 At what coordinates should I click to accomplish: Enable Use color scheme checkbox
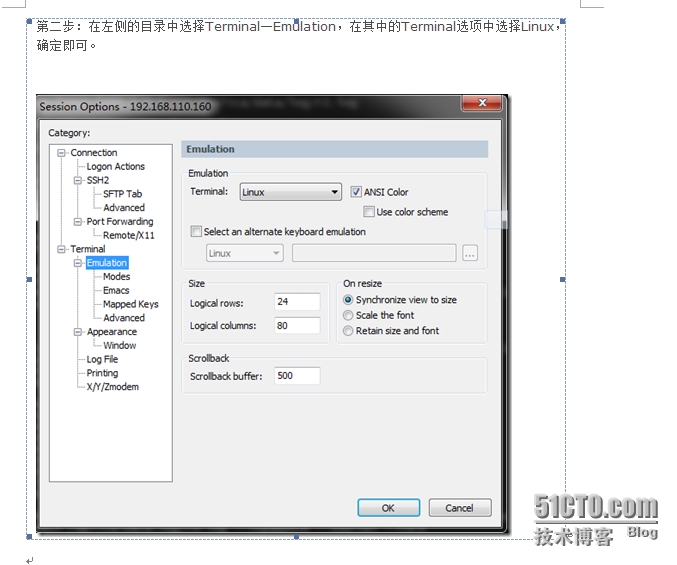pos(369,211)
